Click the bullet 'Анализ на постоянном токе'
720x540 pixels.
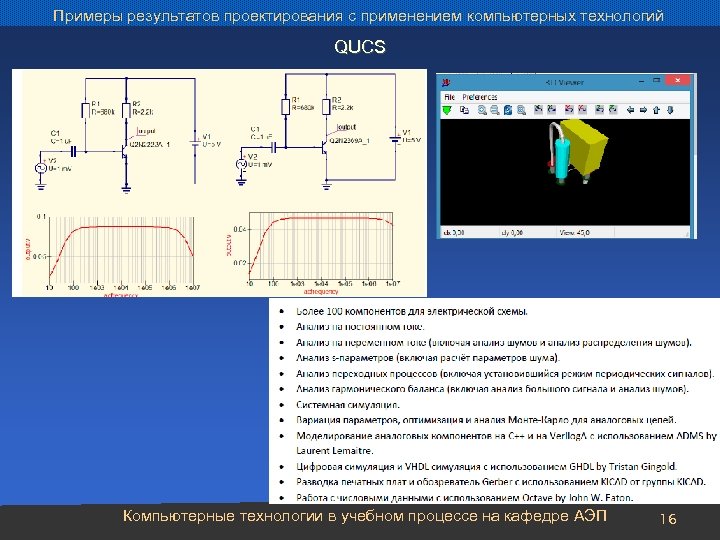pyautogui.click(x=360, y=327)
